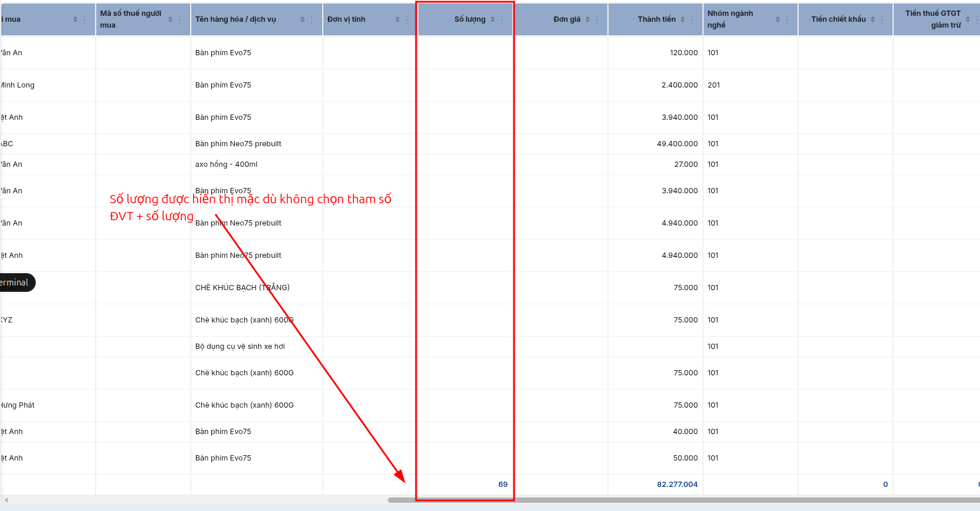This screenshot has height=511, width=980.
Task: Open Tiền chiết khấu column options menu
Action: click(x=882, y=19)
